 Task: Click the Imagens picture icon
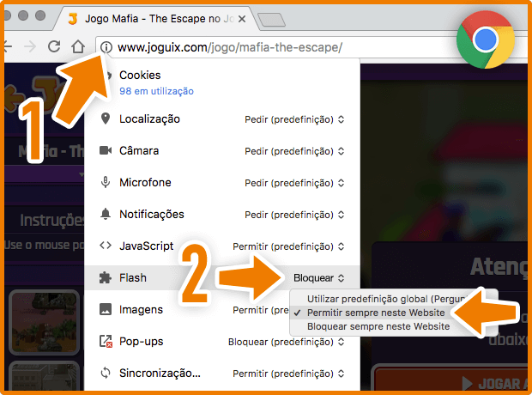[106, 309]
